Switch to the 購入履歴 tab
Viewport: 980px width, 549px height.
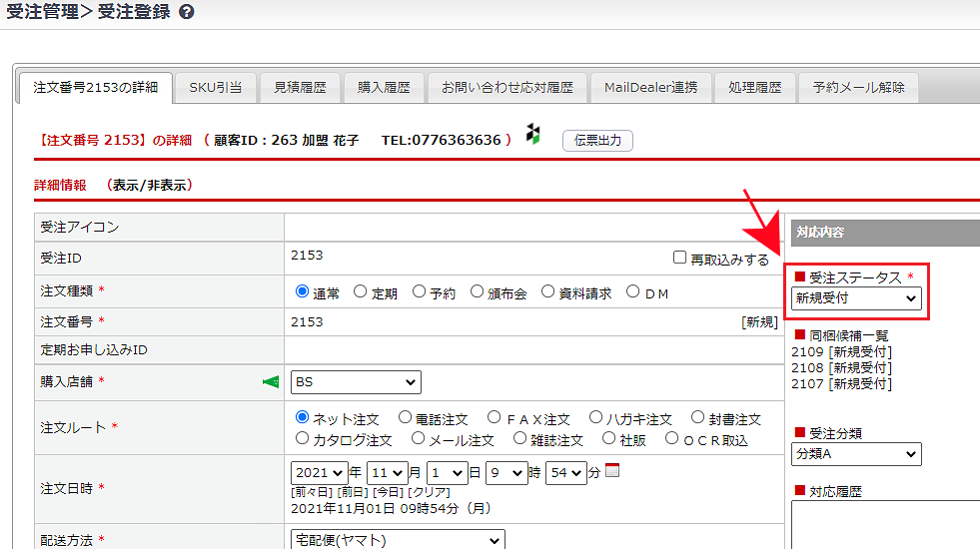[x=384, y=88]
